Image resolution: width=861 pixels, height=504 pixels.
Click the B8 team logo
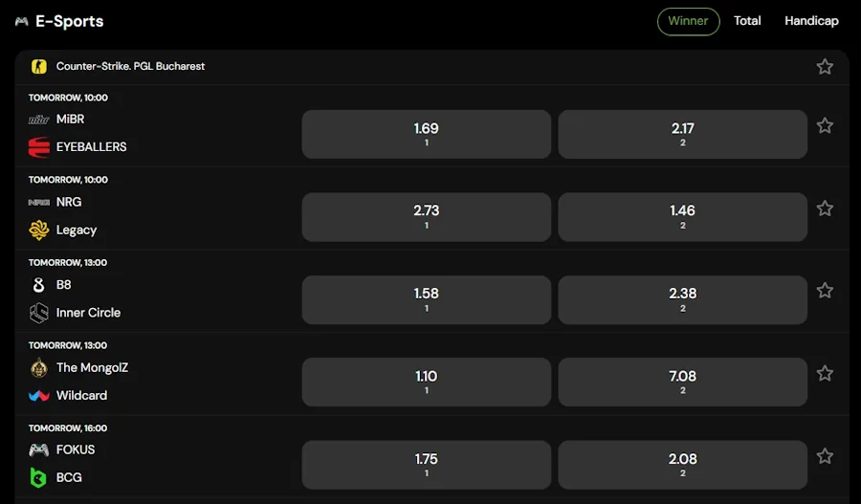click(38, 285)
